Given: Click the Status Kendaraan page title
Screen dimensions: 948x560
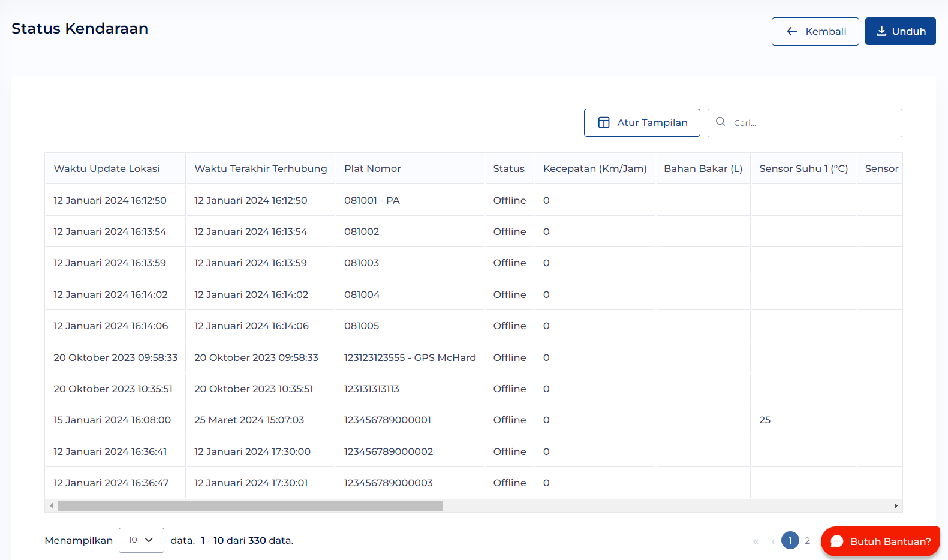Looking at the screenshot, I should point(80,29).
